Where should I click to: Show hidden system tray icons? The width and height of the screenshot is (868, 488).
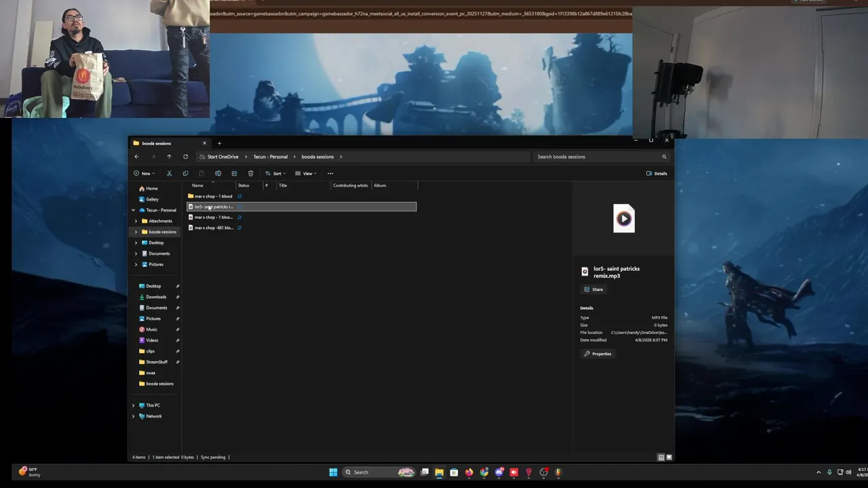[818, 472]
